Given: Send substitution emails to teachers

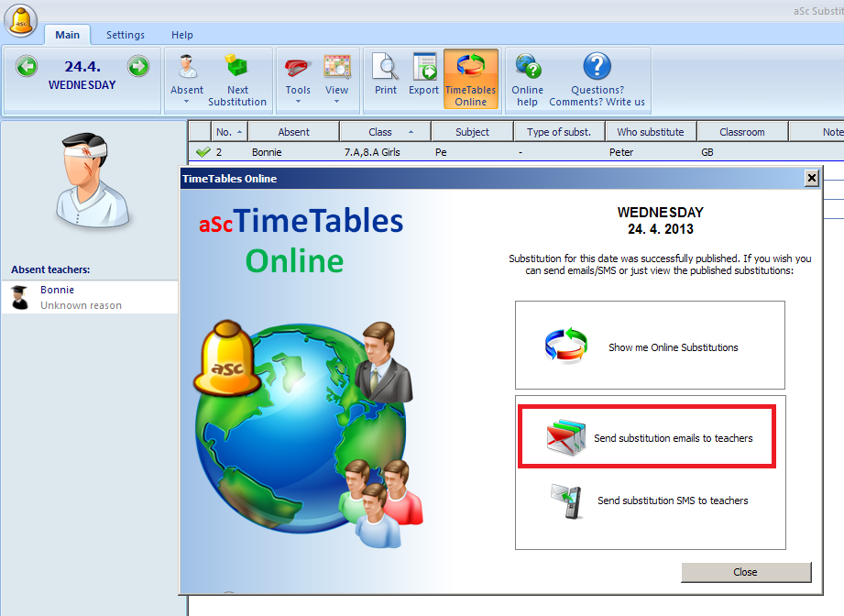Looking at the screenshot, I should [x=648, y=438].
